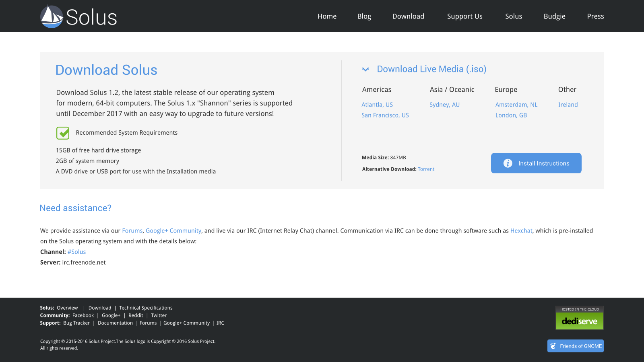
Task: Open the footer Google+ link
Action: (x=111, y=315)
